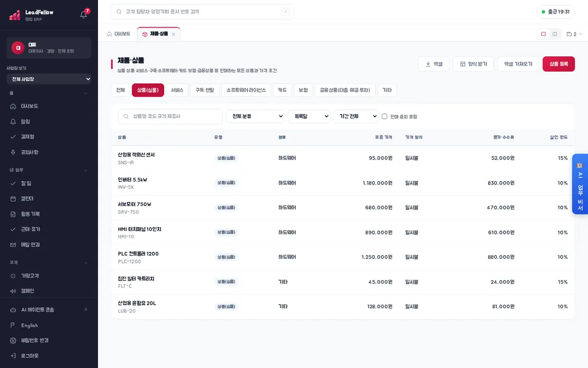Click the 알림 bell icon in the sidebar
Screen dimensions: 588x368
click(x=13, y=121)
